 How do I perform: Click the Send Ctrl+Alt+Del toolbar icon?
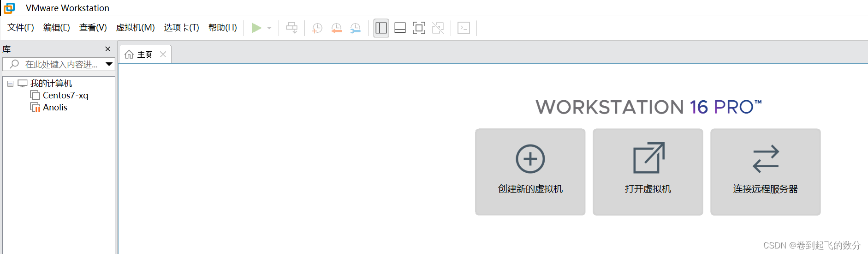291,28
